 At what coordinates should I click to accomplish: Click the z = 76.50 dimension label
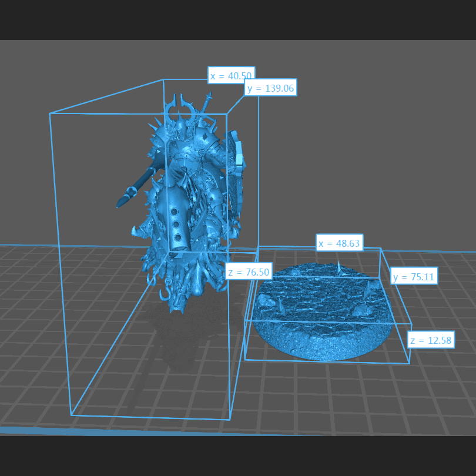[249, 271]
